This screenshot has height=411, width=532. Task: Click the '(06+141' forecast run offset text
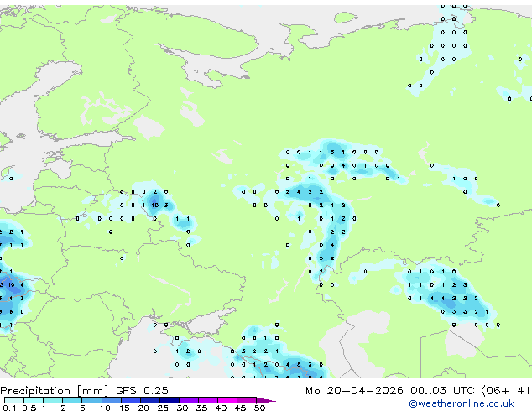(x=505, y=391)
